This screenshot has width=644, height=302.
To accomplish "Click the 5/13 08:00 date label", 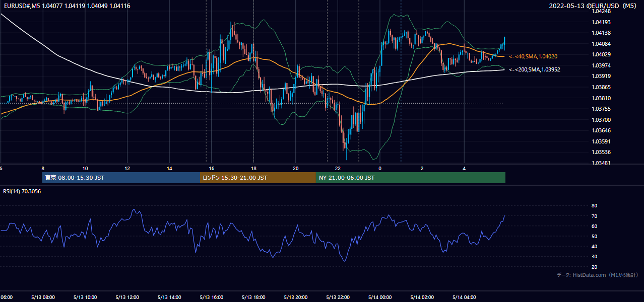I will coord(42,297).
